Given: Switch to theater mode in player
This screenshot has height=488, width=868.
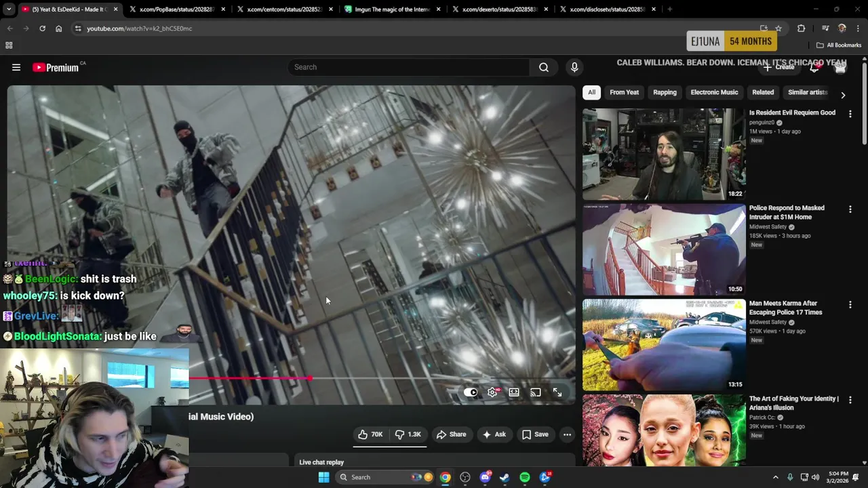Looking at the screenshot, I should 514,392.
